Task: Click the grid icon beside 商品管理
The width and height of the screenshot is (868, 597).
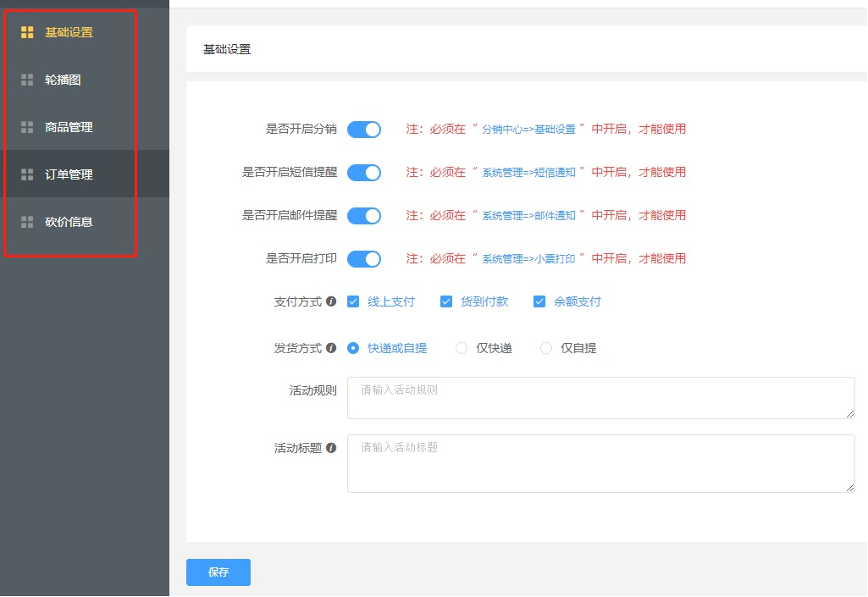Action: point(27,127)
